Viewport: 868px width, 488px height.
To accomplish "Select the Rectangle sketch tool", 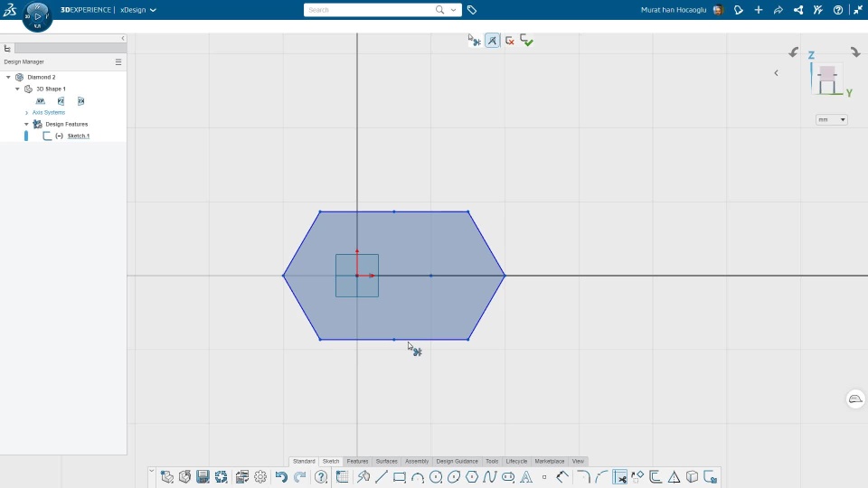I will point(399,477).
